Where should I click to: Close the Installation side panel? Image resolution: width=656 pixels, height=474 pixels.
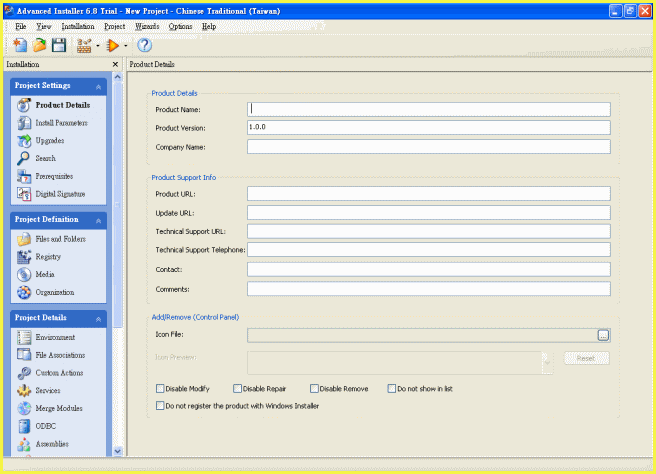coord(115,64)
